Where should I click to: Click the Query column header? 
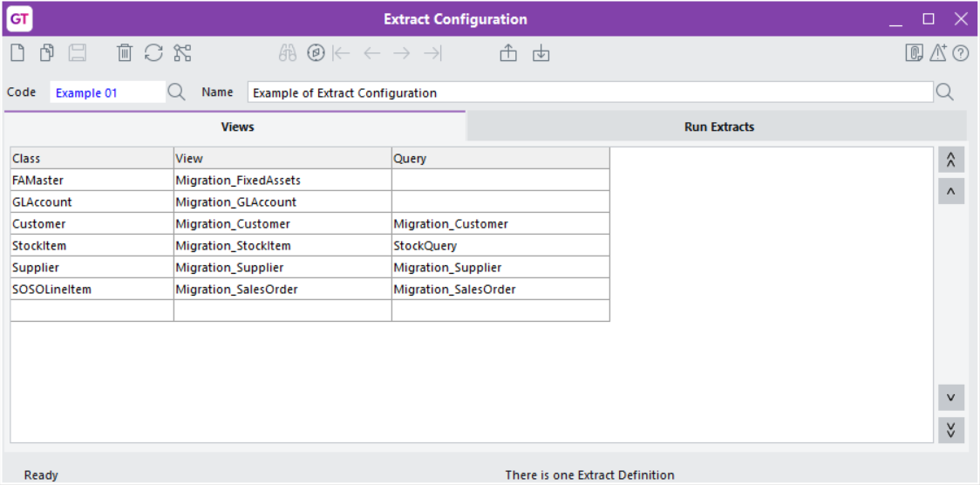point(500,158)
